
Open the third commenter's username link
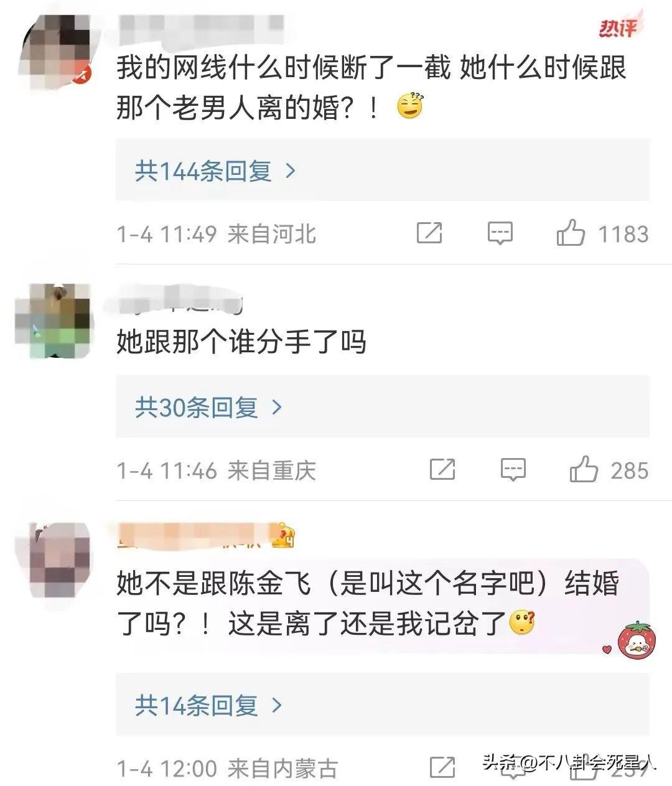tap(193, 536)
